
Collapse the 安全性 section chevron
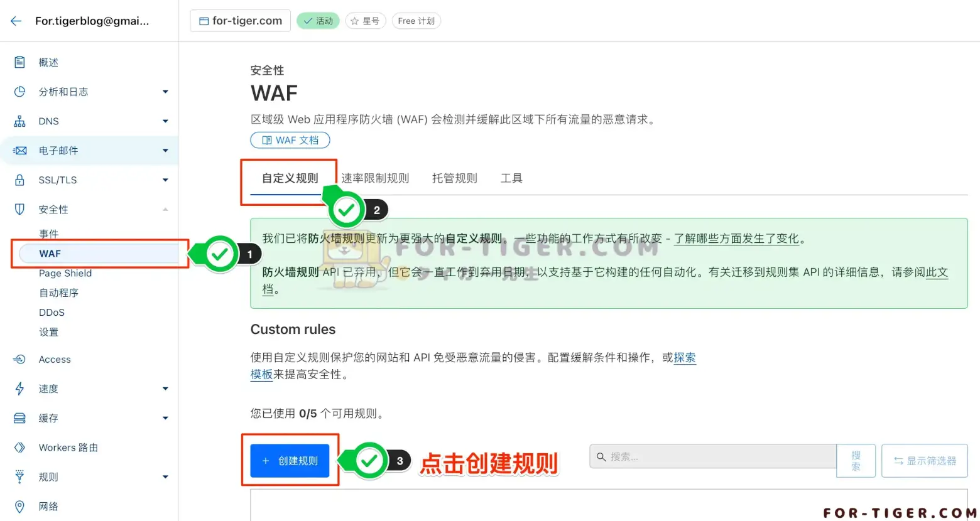tap(165, 210)
